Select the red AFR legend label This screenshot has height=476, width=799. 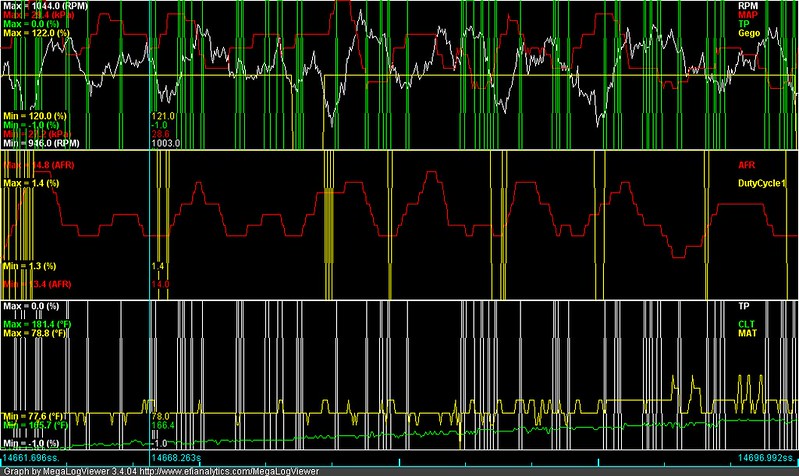pyautogui.click(x=747, y=165)
